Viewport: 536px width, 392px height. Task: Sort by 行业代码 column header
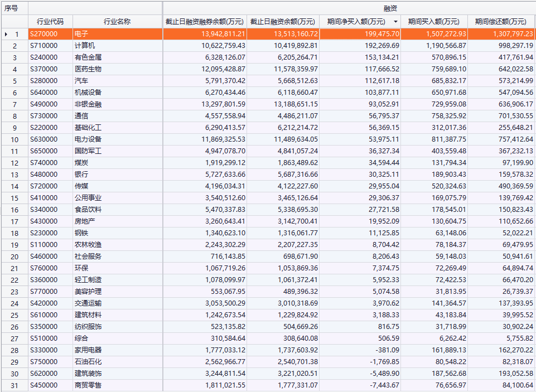tap(50, 22)
